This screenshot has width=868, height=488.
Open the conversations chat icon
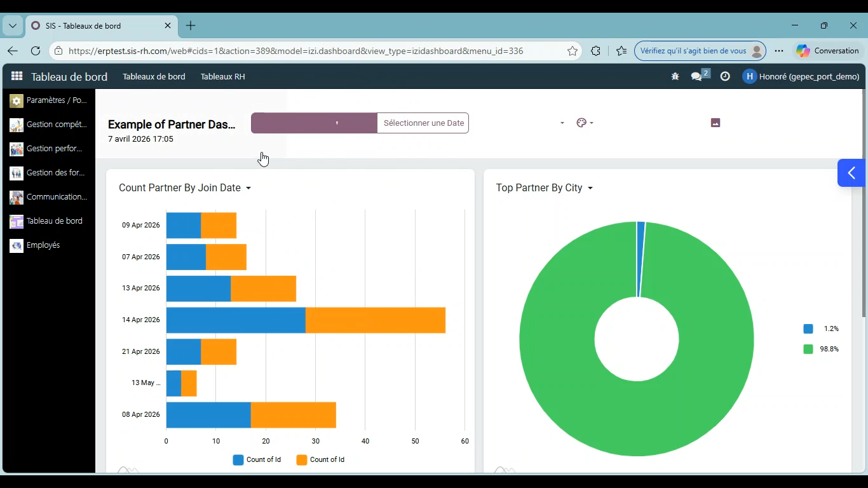[x=700, y=76]
